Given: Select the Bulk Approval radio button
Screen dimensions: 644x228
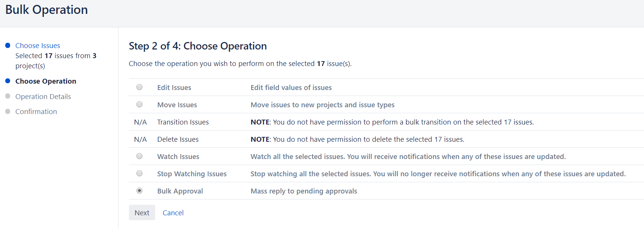Looking at the screenshot, I should click(x=139, y=191).
